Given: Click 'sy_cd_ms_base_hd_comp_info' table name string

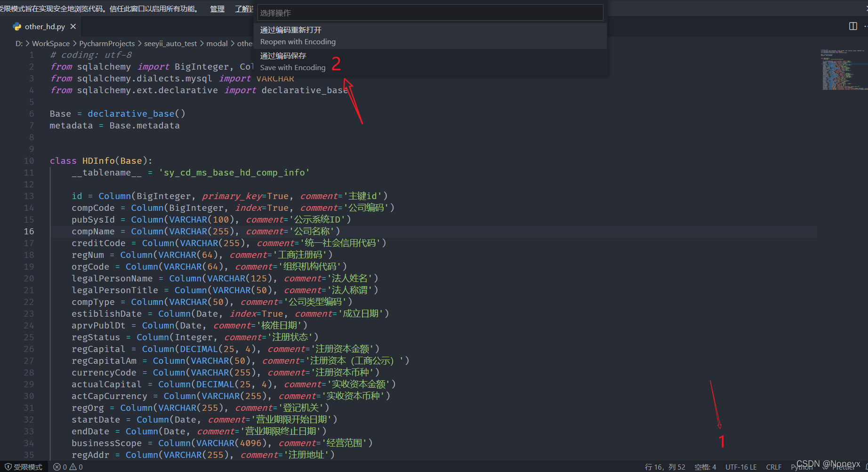Looking at the screenshot, I should tap(234, 172).
